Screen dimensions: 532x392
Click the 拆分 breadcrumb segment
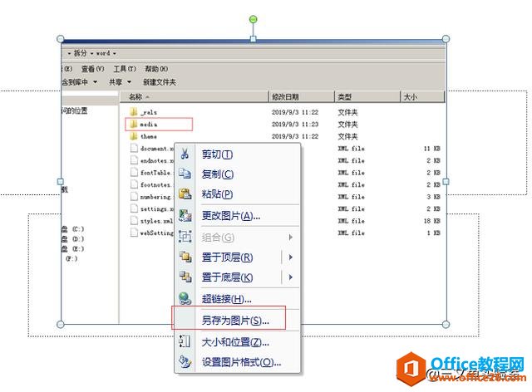click(81, 53)
